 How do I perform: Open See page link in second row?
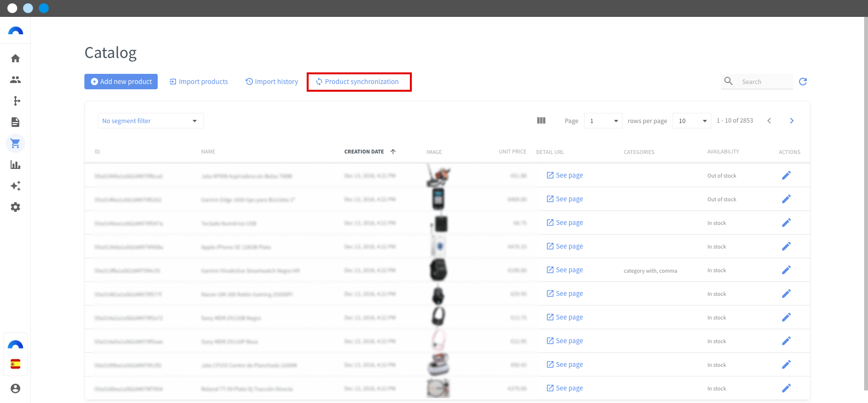pyautogui.click(x=565, y=199)
